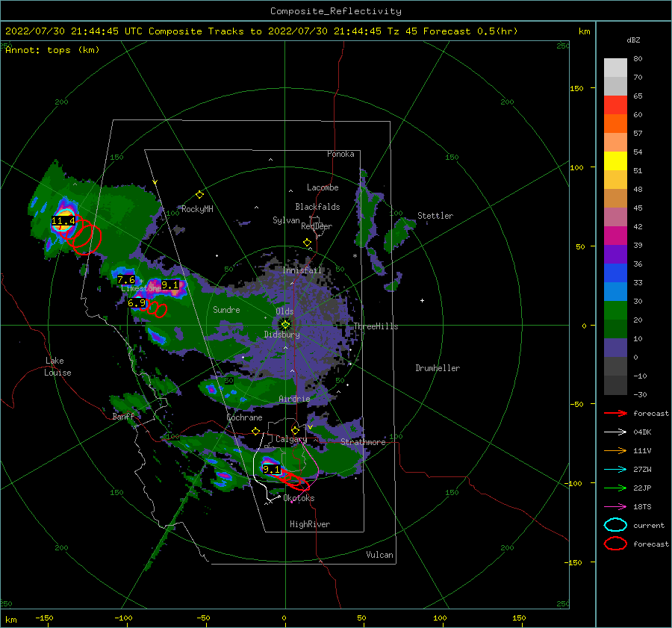Click the red forecast track near Okotoks storm

(295, 480)
